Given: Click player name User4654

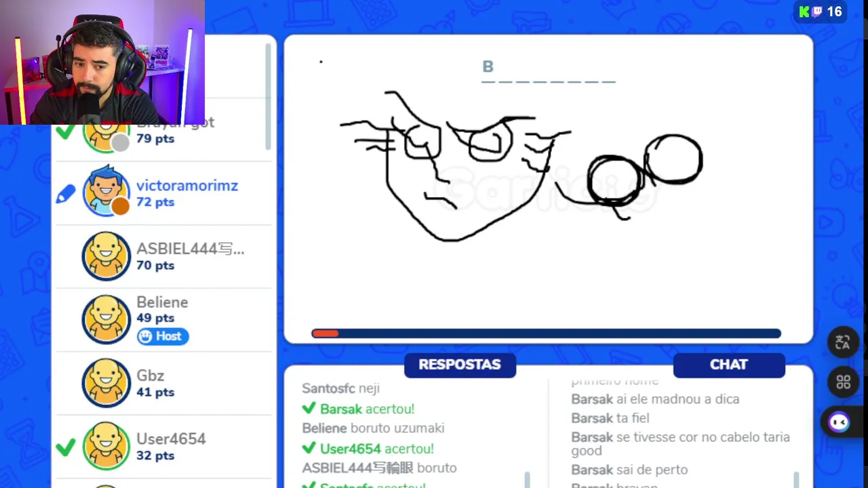Looking at the screenshot, I should pyautogui.click(x=171, y=439).
